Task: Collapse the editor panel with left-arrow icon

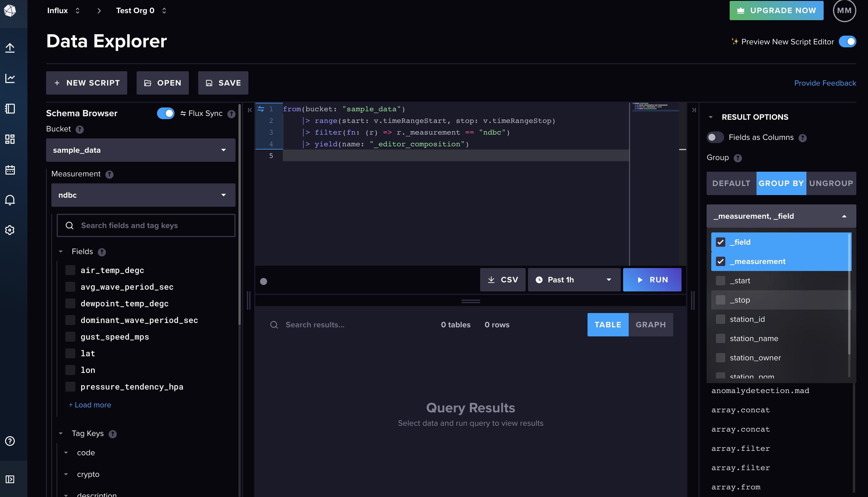Action: (x=250, y=110)
